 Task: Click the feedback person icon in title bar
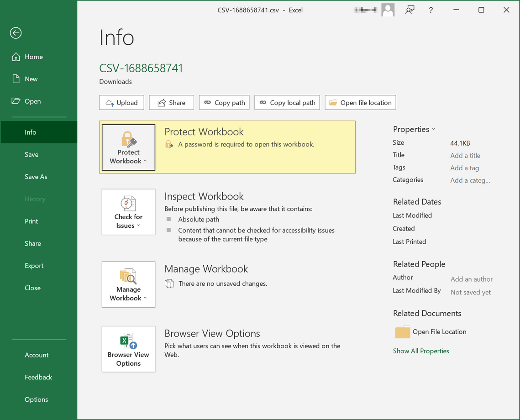click(x=410, y=10)
